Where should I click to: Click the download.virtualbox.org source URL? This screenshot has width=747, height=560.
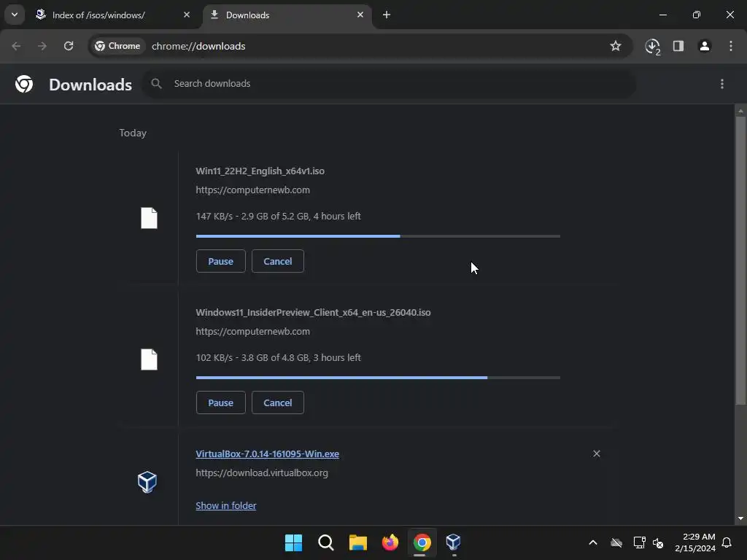point(262,472)
